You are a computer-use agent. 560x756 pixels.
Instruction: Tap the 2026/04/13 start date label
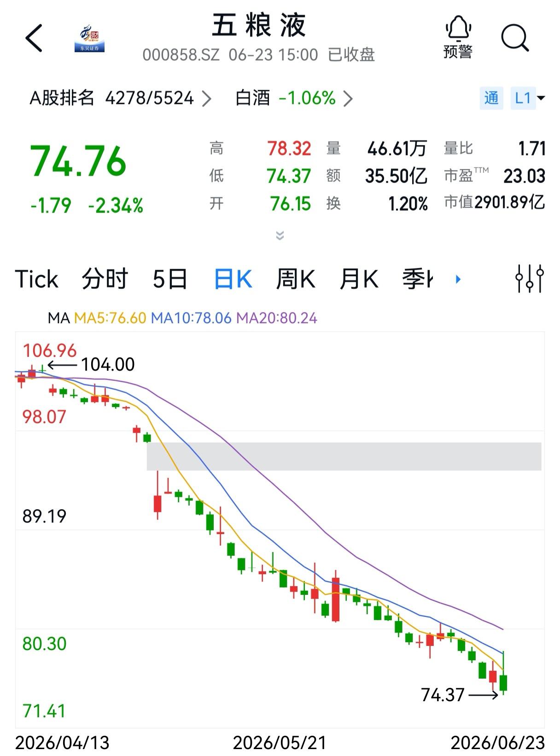pyautogui.click(x=62, y=743)
